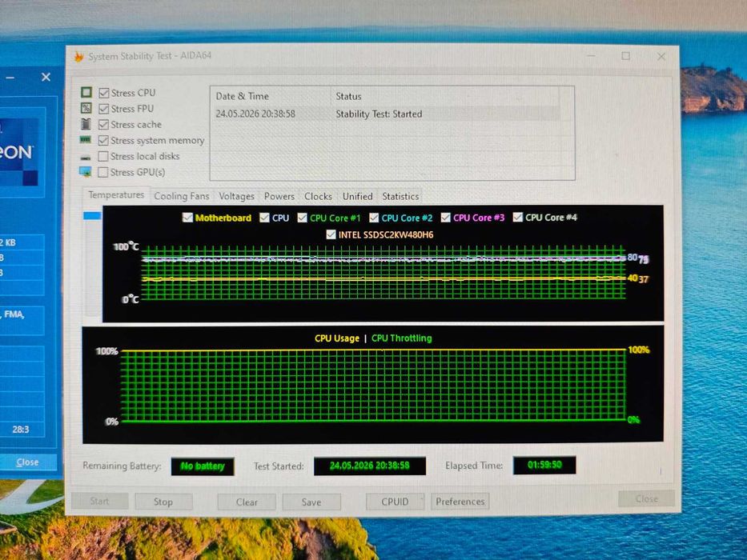Click the Save button
This screenshot has width=747, height=560.
pyautogui.click(x=311, y=502)
